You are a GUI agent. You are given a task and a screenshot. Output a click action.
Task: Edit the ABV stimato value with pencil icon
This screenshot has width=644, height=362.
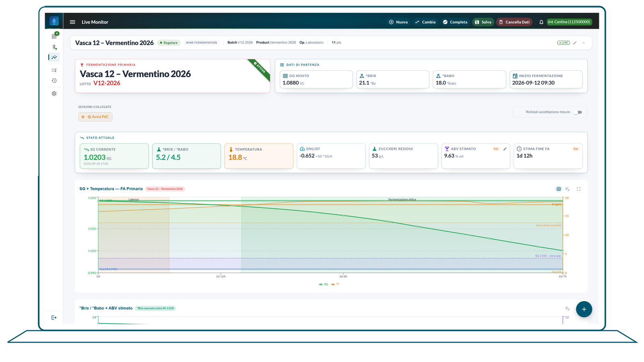[x=505, y=149]
